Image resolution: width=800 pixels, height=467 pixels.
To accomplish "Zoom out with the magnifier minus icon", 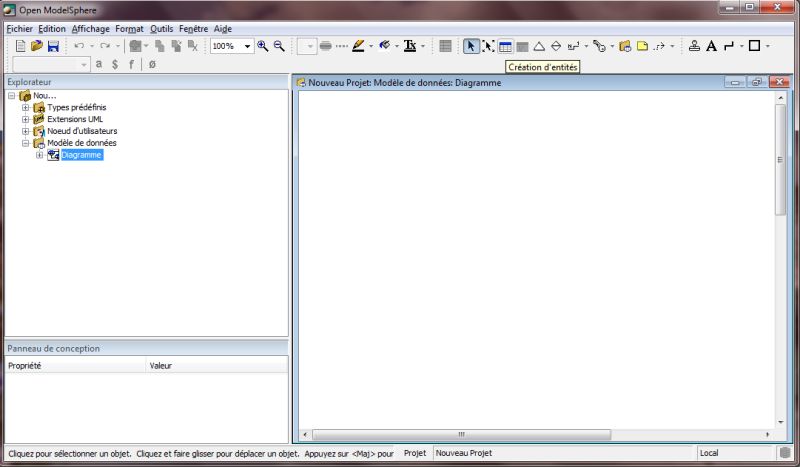I will (x=279, y=46).
